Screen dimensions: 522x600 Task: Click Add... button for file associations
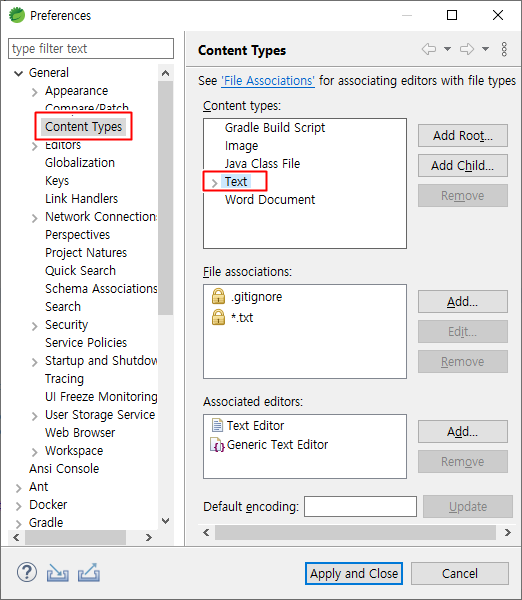(x=463, y=302)
